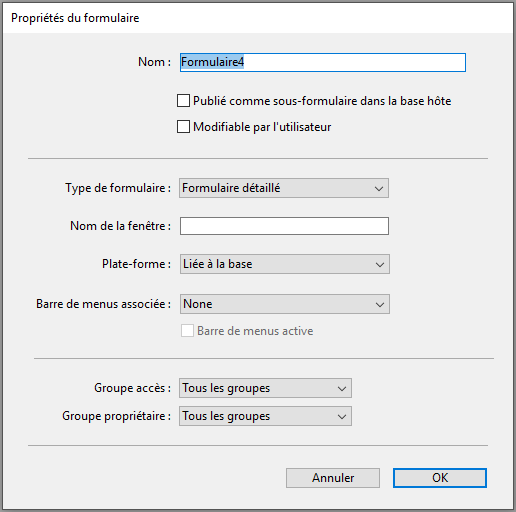Image resolution: width=516 pixels, height=512 pixels.
Task: Click the Propriétés du formulaire title bar
Action: 258,18
